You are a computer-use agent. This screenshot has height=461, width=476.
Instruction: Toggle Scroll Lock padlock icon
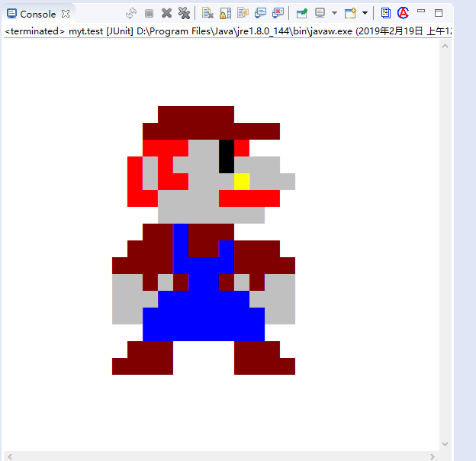tap(225, 13)
